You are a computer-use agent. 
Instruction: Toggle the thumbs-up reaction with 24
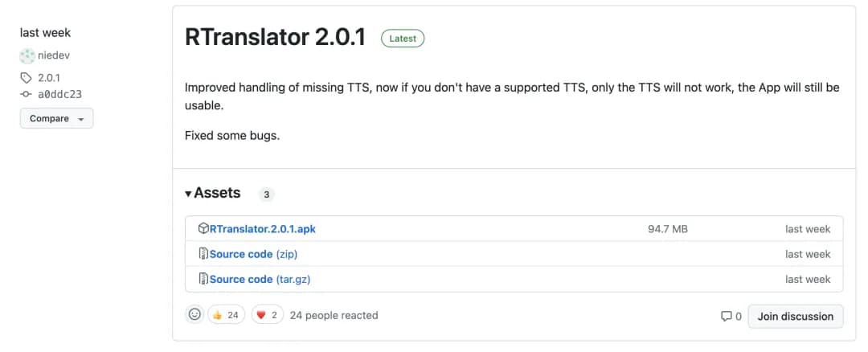coord(226,315)
